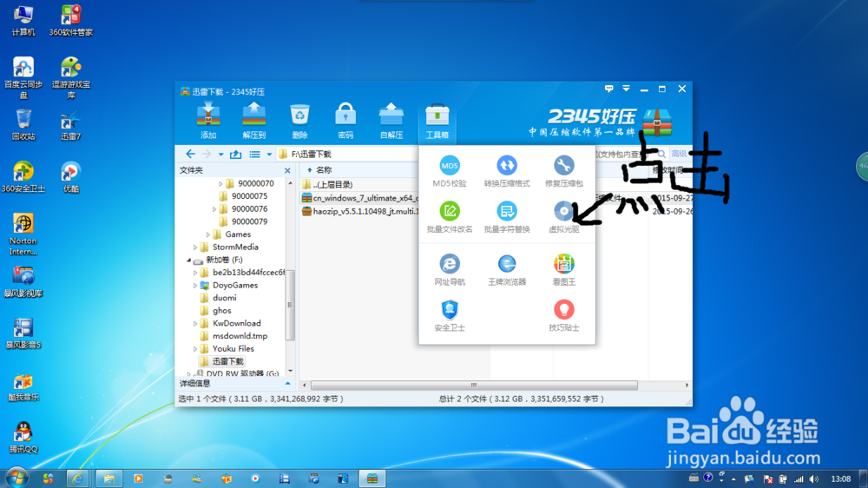
Task: Click the 自解压 (Self-extract) icon
Action: [391, 120]
